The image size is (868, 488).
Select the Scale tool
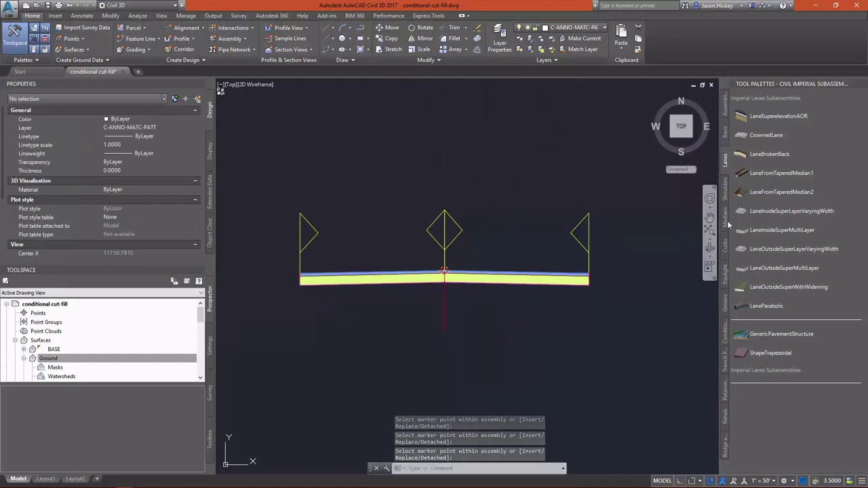pos(419,49)
